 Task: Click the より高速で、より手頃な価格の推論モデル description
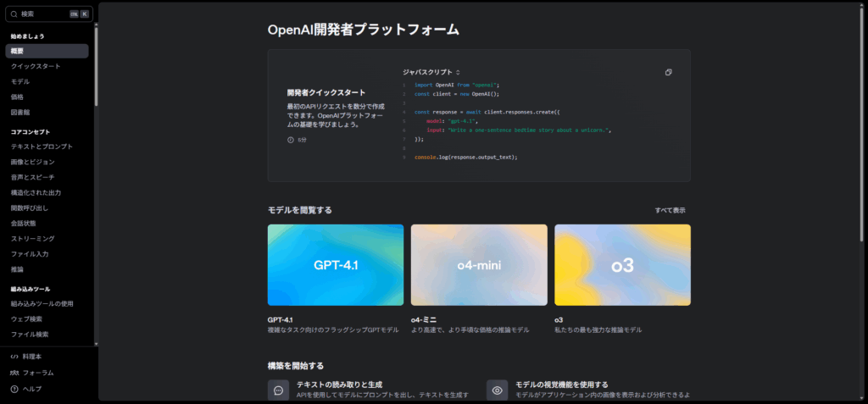[x=470, y=329]
